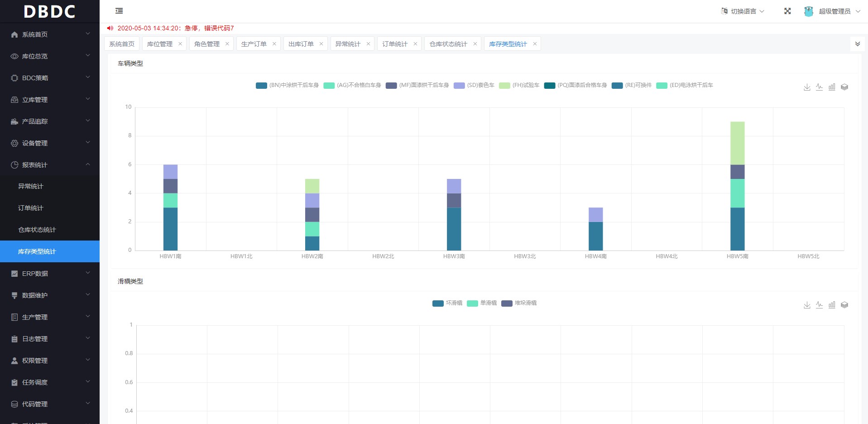Screen dimensions: 868x424
Task: Save the 滑橇类型 chart as an image
Action: 807,305
